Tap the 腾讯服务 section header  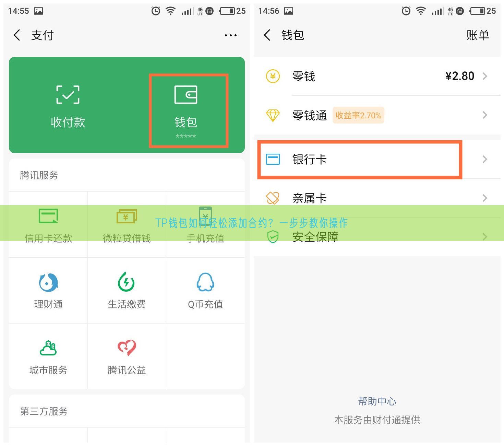[x=39, y=175]
